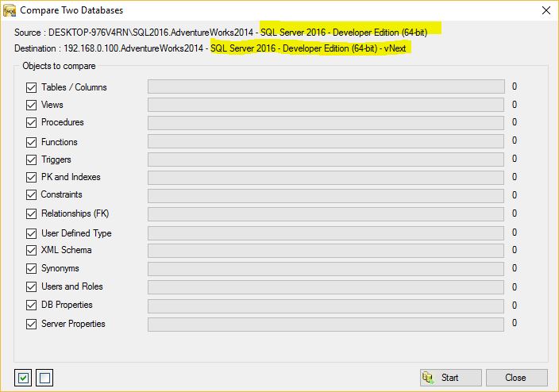The image size is (559, 392).
Task: Click the Constraints count value
Action: tap(515, 195)
